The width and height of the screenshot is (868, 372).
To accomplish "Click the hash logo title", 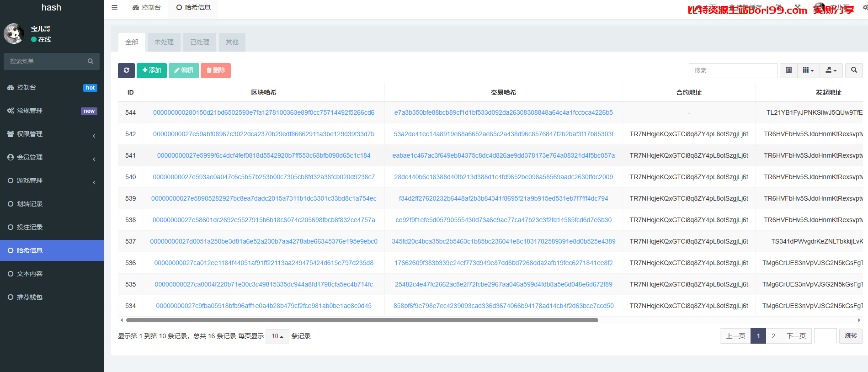I will [x=51, y=7].
